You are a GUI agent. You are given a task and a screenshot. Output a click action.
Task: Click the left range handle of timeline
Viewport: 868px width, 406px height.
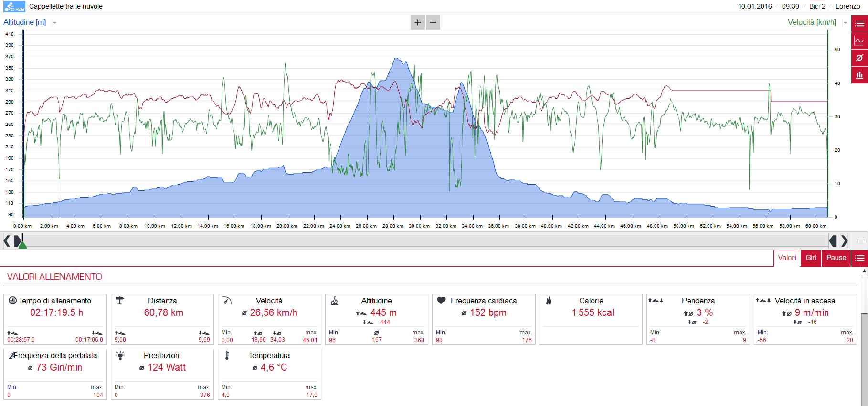pyautogui.click(x=17, y=241)
